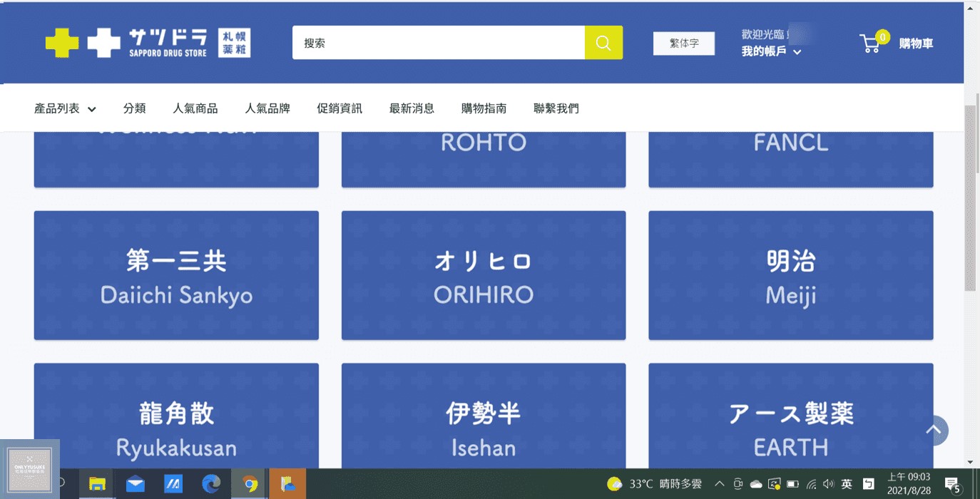
Task: Open the notification center icon
Action: tap(951, 484)
